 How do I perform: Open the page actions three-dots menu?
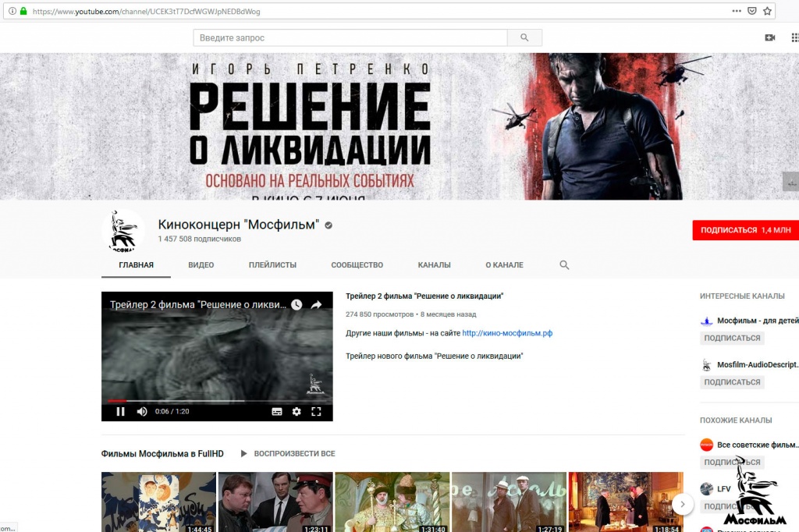(x=737, y=11)
